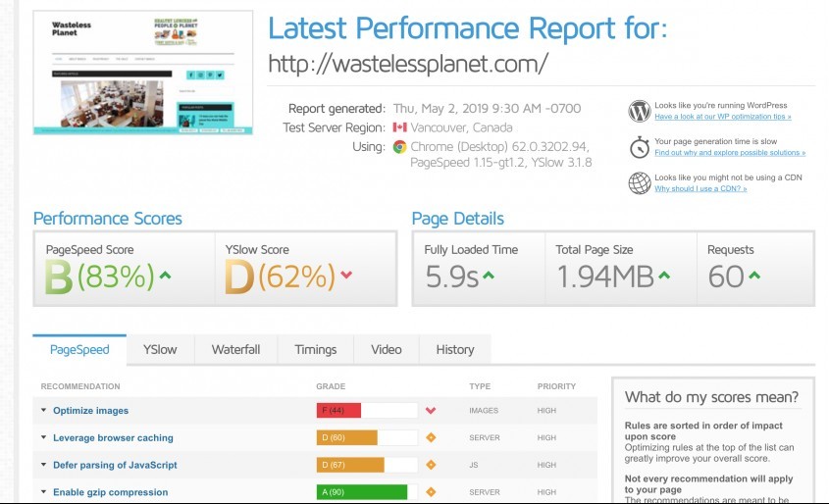Select the PageSpeed tab

click(x=79, y=350)
